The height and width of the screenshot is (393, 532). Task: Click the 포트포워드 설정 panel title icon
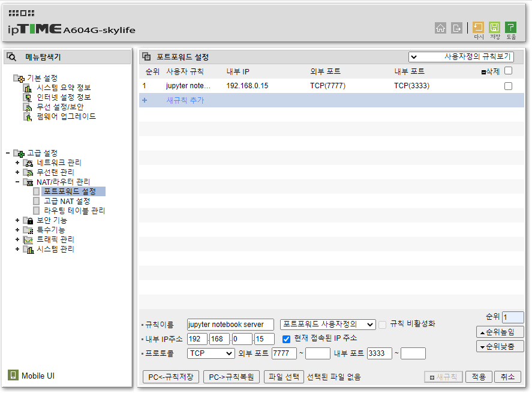pos(146,56)
